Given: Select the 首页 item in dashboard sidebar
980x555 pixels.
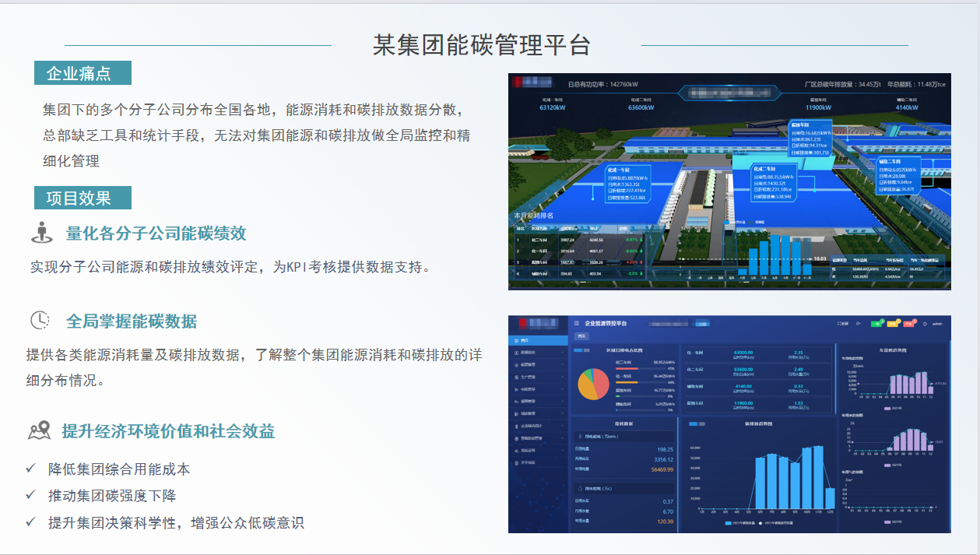Looking at the screenshot, I should click(x=537, y=340).
